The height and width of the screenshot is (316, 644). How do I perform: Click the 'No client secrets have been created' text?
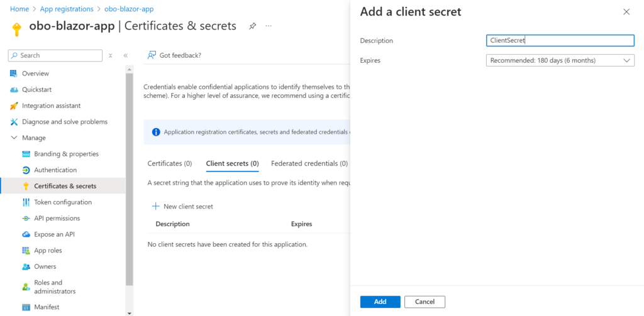click(x=227, y=244)
